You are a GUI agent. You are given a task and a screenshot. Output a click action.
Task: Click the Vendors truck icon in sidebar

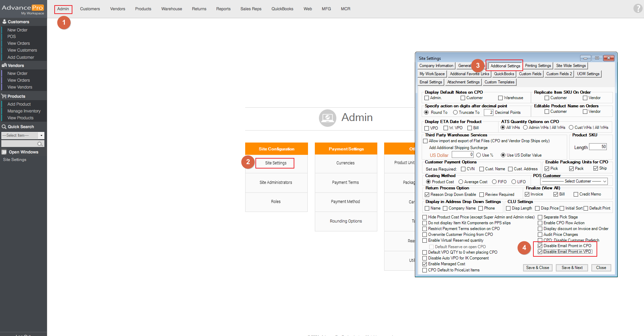pyautogui.click(x=4, y=65)
